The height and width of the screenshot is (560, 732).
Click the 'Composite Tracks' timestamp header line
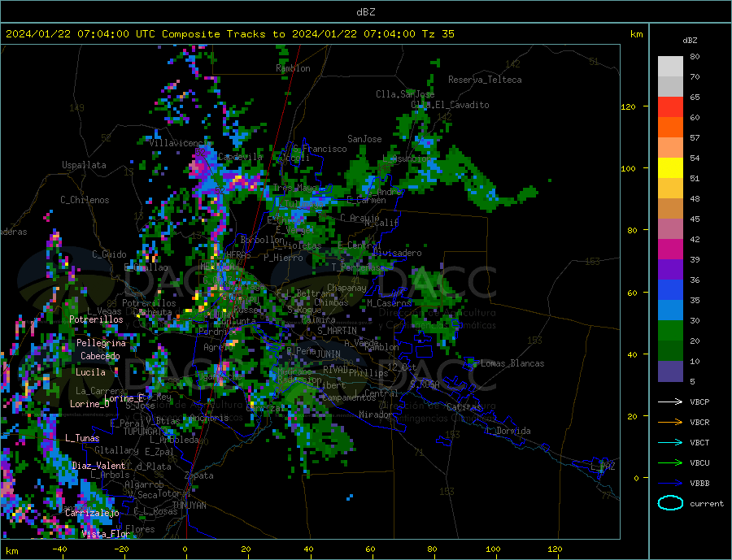[x=229, y=34]
